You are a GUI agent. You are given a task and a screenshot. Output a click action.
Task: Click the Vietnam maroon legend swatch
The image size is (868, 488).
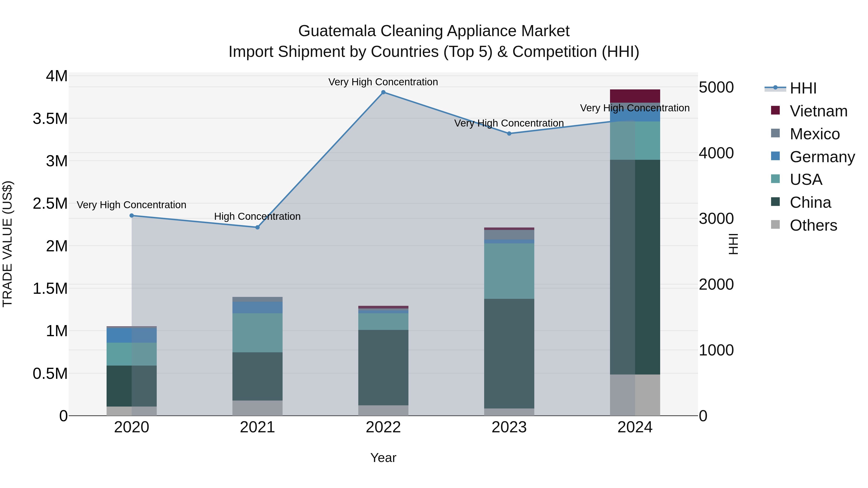pyautogui.click(x=775, y=110)
